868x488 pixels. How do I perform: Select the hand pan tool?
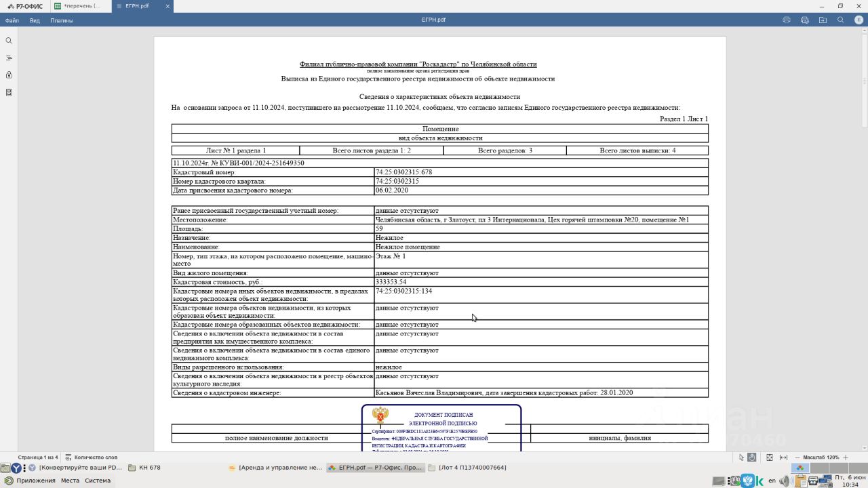click(751, 457)
